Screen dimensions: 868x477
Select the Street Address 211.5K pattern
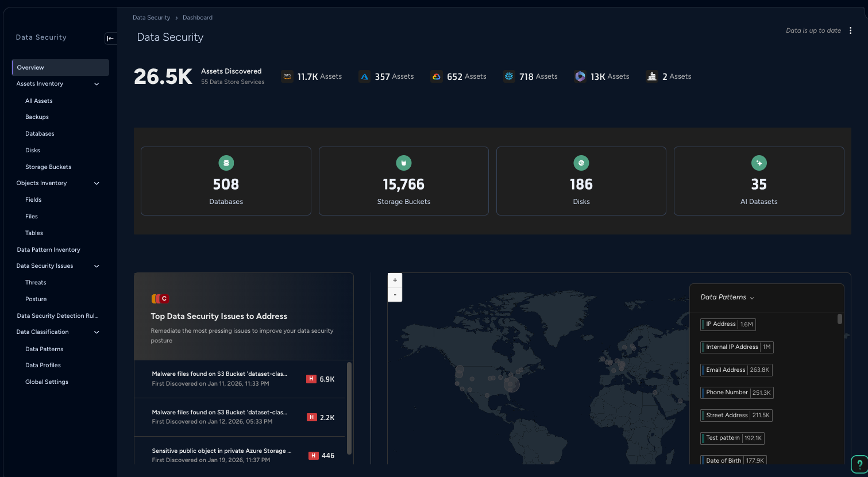point(736,416)
